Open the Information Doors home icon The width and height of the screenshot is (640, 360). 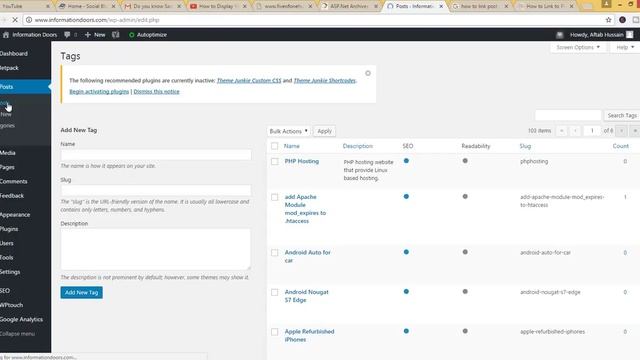(6, 35)
